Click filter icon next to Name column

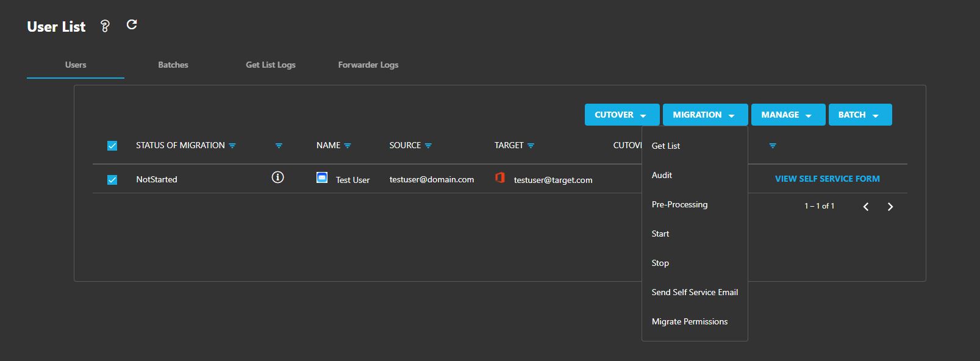(348, 146)
